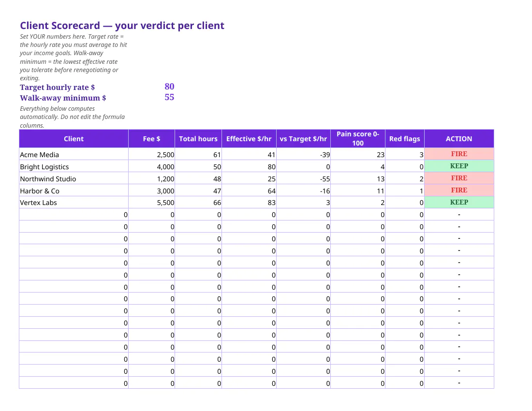The image size is (532, 411).
Task: Click the Vertex Labs client cell
Action: [74, 203]
